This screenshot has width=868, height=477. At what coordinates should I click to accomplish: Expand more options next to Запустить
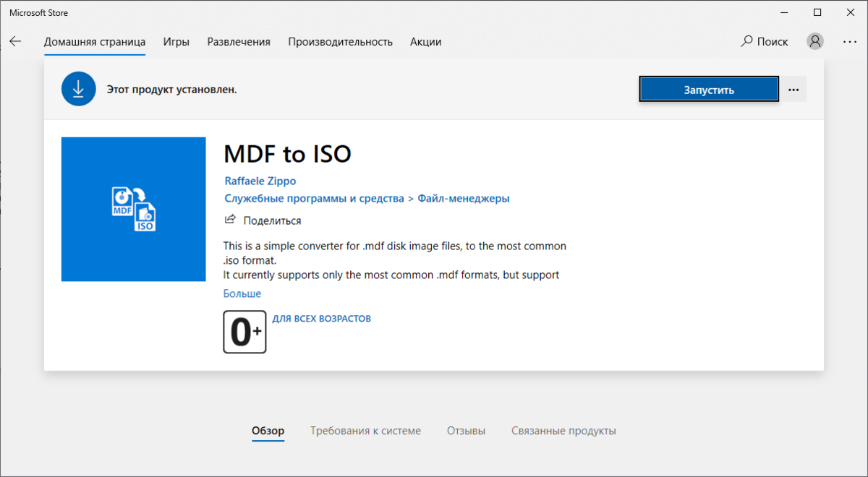click(x=793, y=90)
